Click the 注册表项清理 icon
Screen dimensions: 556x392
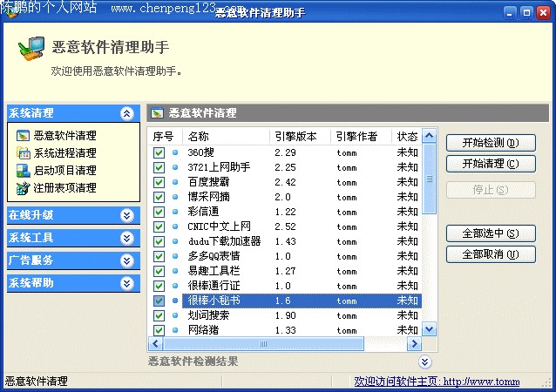click(x=23, y=188)
